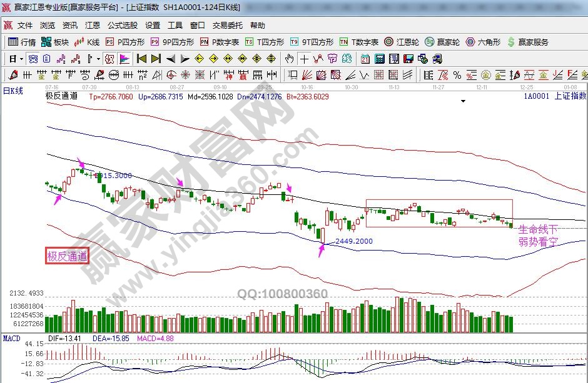Click the calendar icon in toolbar
The image size is (588, 383).
tap(365, 59)
